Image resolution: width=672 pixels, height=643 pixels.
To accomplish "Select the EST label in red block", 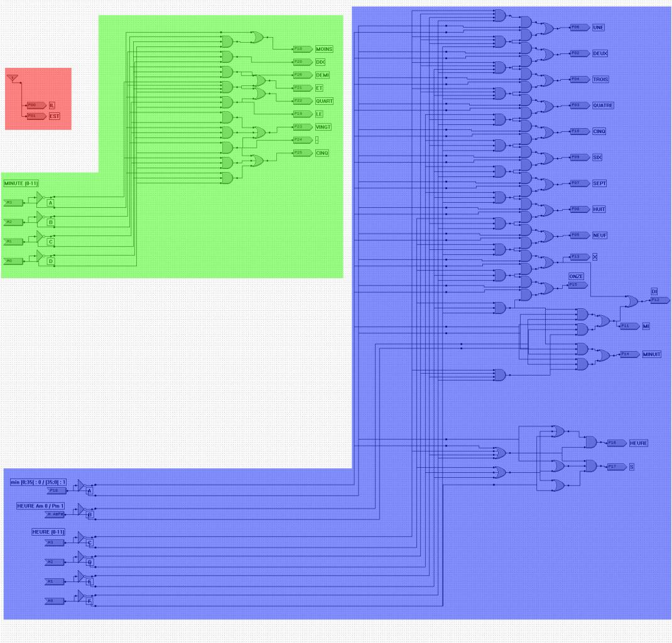I will coord(55,117).
